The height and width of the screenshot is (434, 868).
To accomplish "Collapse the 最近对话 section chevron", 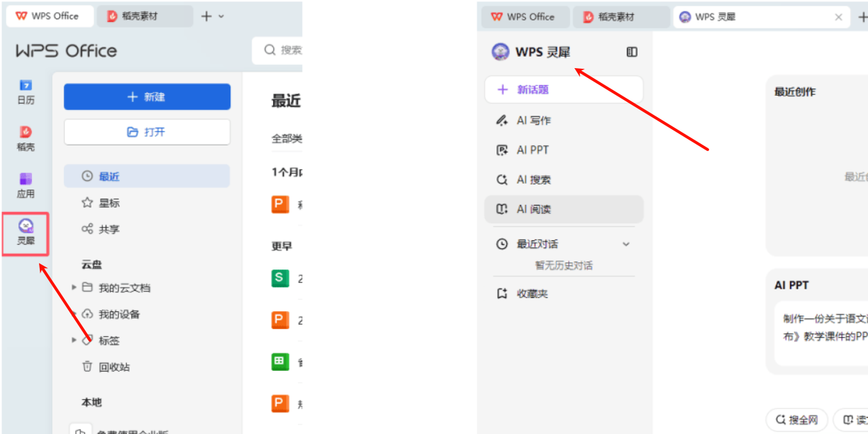I will tap(626, 244).
